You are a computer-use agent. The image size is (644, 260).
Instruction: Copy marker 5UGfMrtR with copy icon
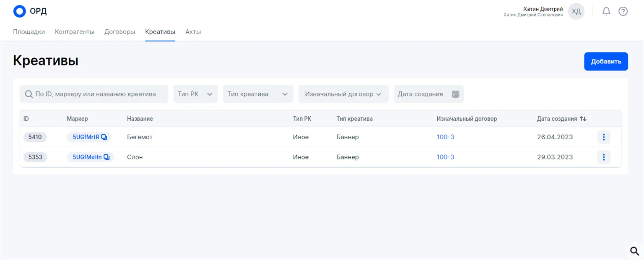click(104, 137)
